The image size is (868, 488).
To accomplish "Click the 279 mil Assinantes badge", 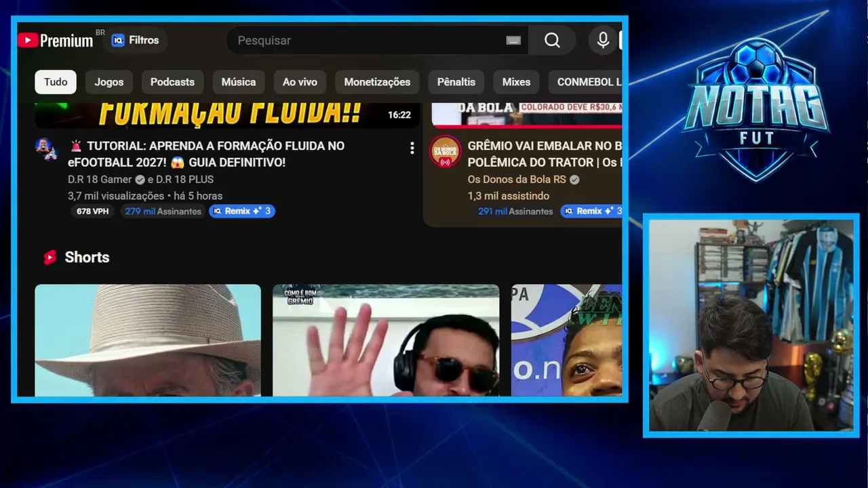I will pyautogui.click(x=163, y=211).
